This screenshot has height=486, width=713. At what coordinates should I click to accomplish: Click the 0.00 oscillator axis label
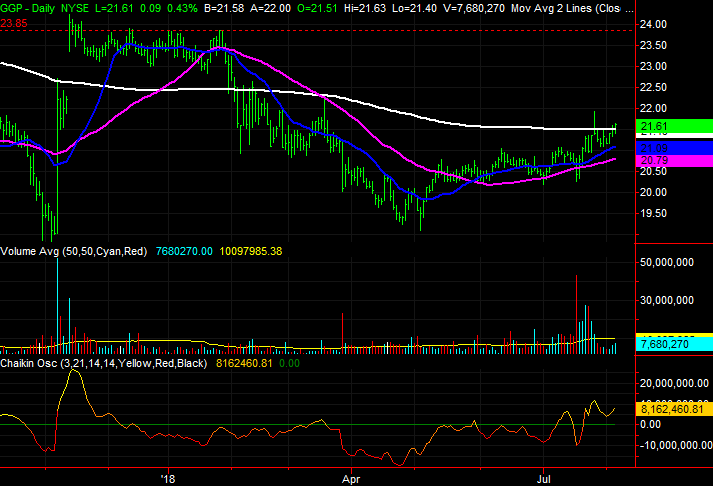(x=650, y=424)
